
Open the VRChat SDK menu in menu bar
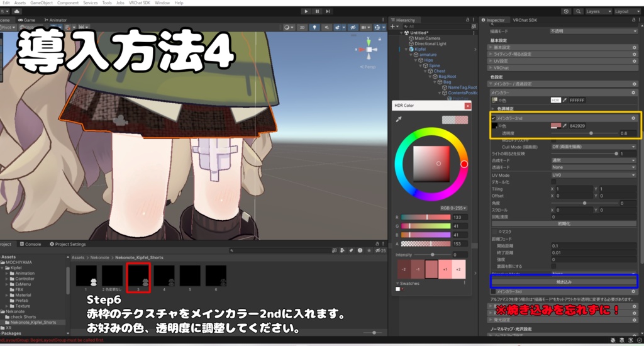[139, 3]
